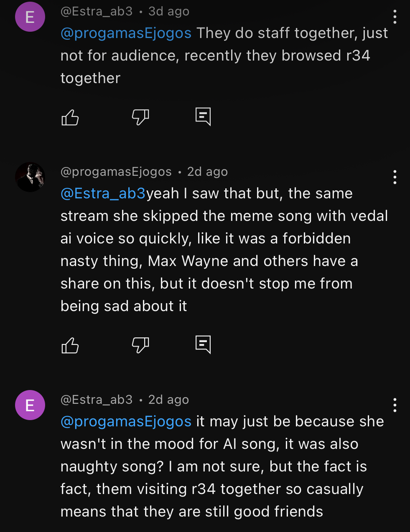410x532 pixels.
Task: Open @progamasEjogos username heading on the middle comment
Action: pyautogui.click(x=116, y=172)
